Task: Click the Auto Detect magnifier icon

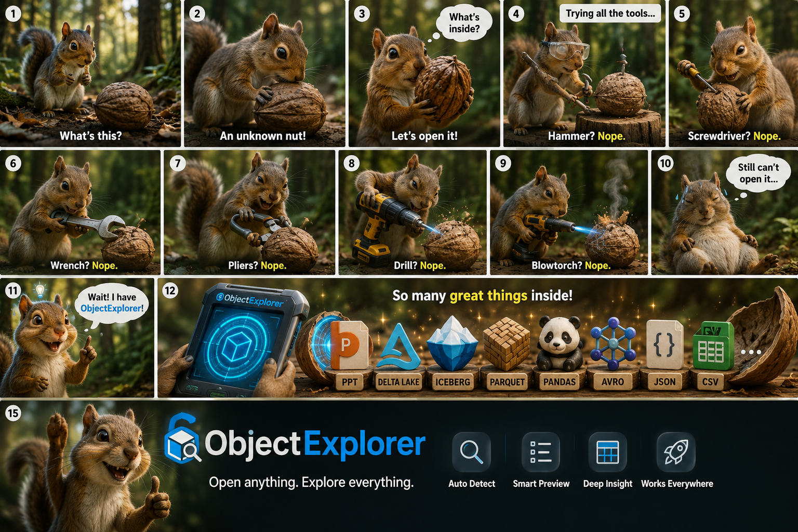Action: [x=471, y=452]
